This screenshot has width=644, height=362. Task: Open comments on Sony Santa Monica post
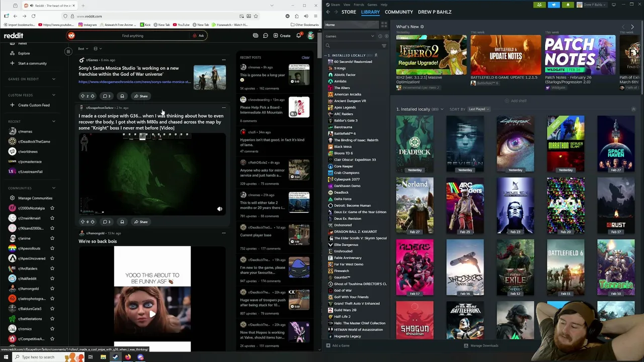point(107,96)
